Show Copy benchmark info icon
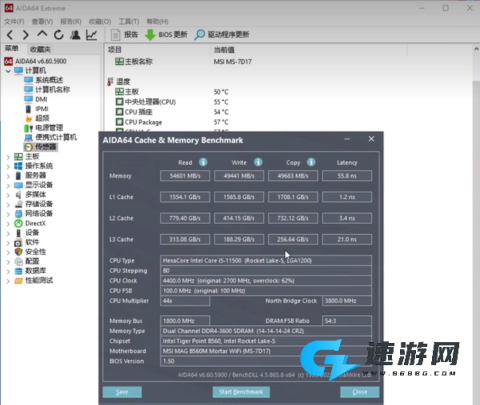This screenshot has height=405, width=480. click(311, 162)
